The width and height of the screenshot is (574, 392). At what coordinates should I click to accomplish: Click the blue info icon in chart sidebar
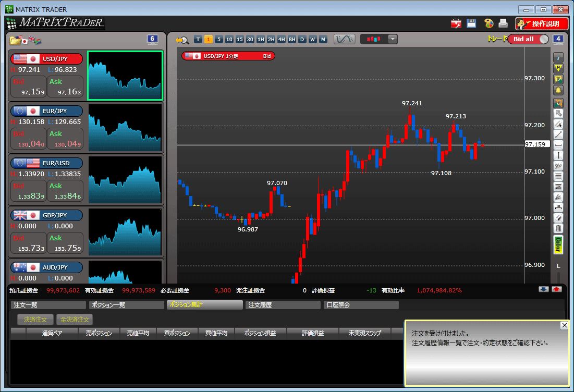click(558, 58)
